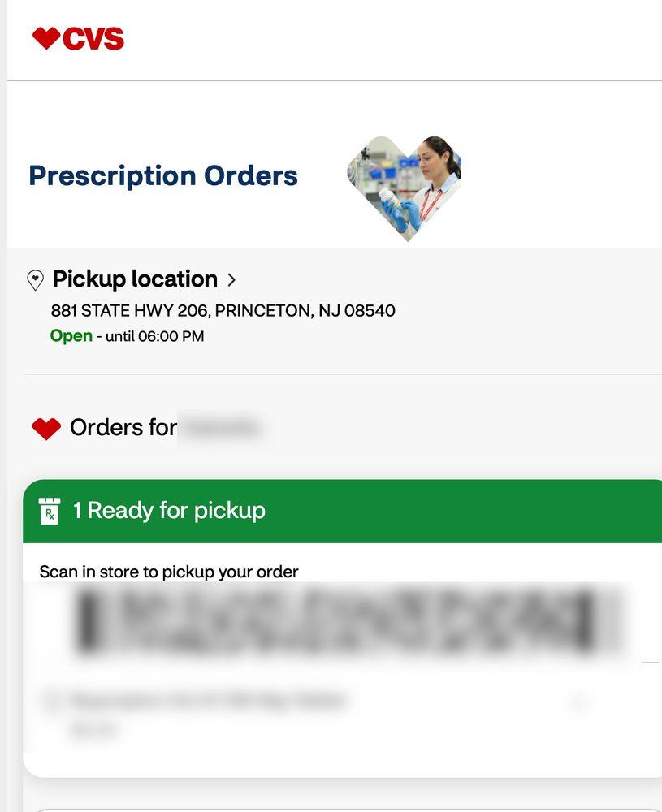Click the green Open store status
The height and width of the screenshot is (812, 662).
click(x=71, y=336)
